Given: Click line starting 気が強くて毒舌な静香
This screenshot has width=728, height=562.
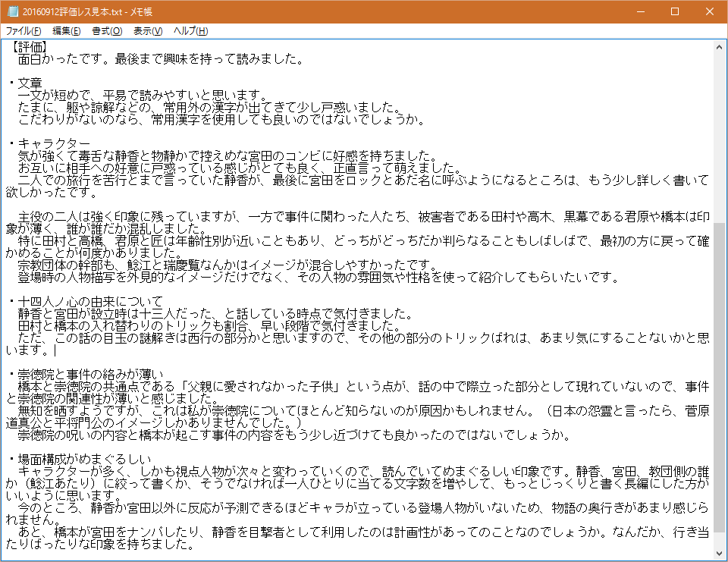Looking at the screenshot, I should coord(228,155).
